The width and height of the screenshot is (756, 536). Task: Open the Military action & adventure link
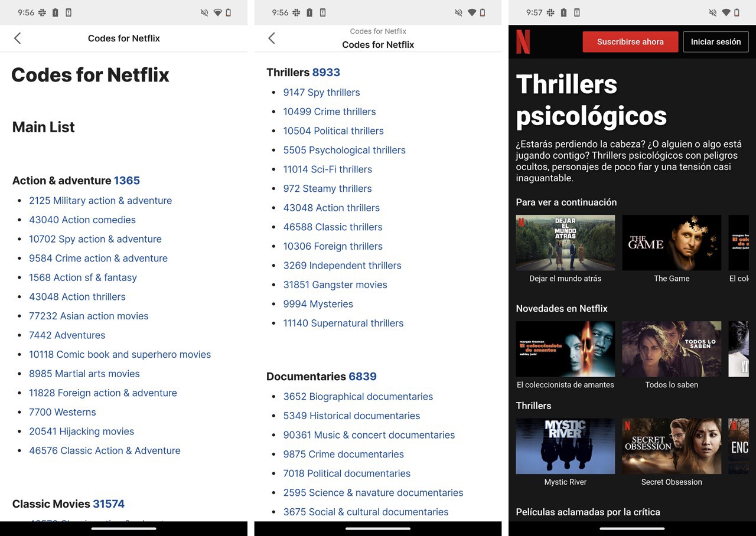tap(100, 201)
